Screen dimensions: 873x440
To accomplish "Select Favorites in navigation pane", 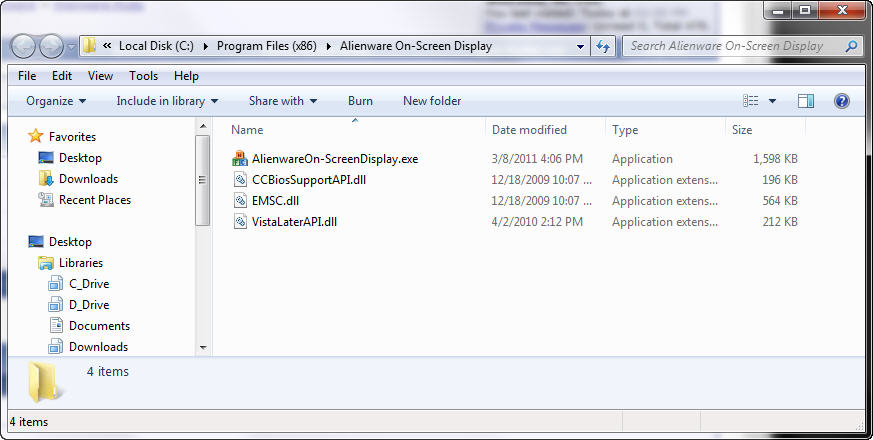I will [x=72, y=136].
